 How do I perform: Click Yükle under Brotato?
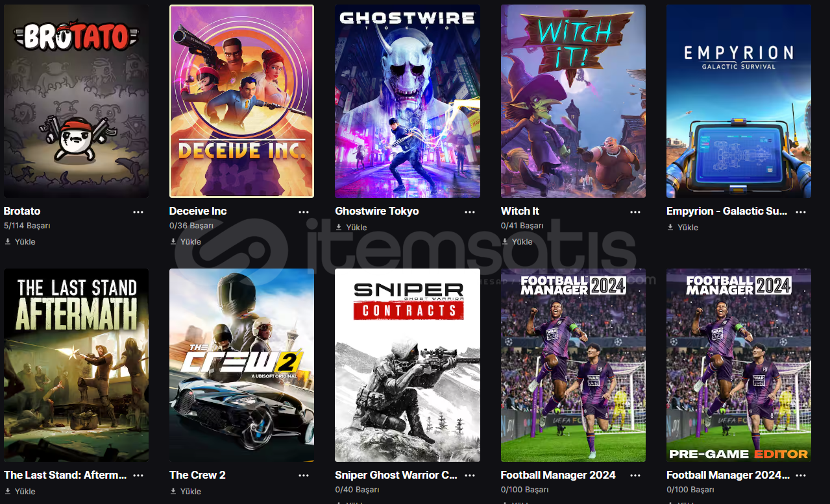(20, 241)
